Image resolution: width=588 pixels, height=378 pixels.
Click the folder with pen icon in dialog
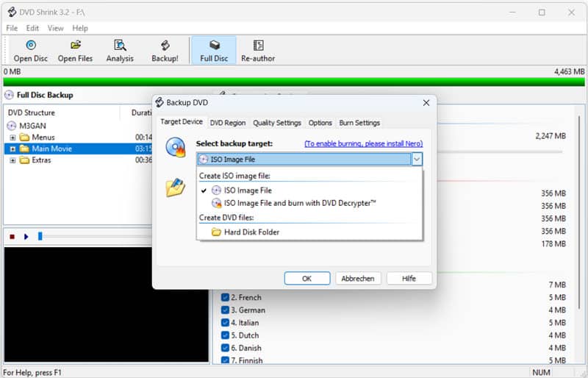[175, 188]
